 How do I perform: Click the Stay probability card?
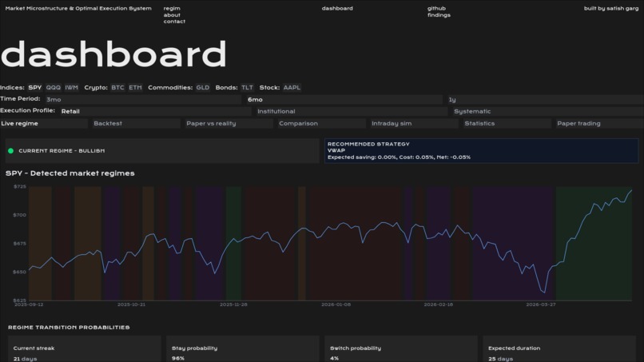point(243,349)
